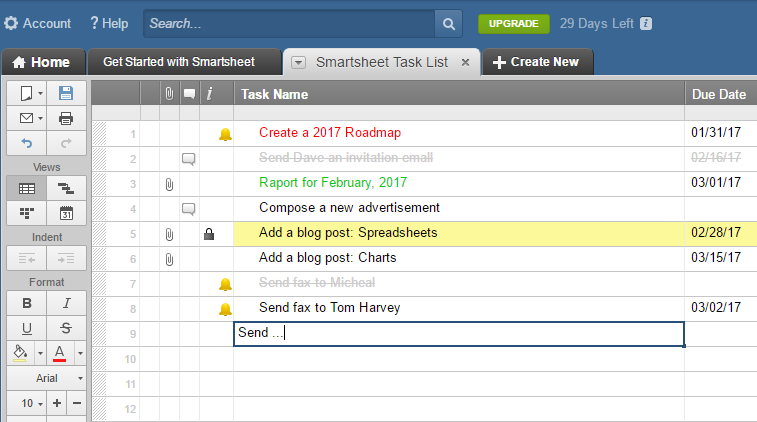Click the comments column header icon

189,94
